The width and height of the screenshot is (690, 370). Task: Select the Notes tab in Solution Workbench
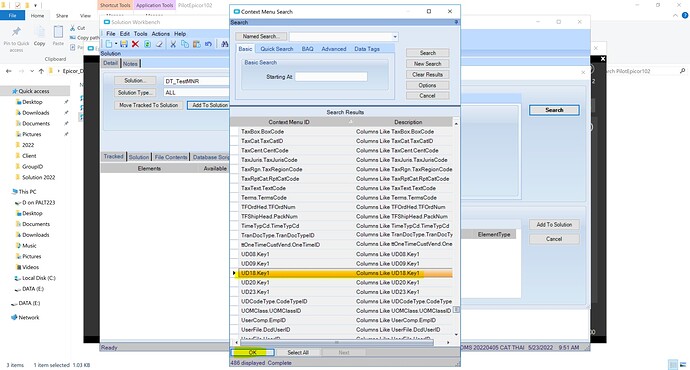click(x=130, y=63)
